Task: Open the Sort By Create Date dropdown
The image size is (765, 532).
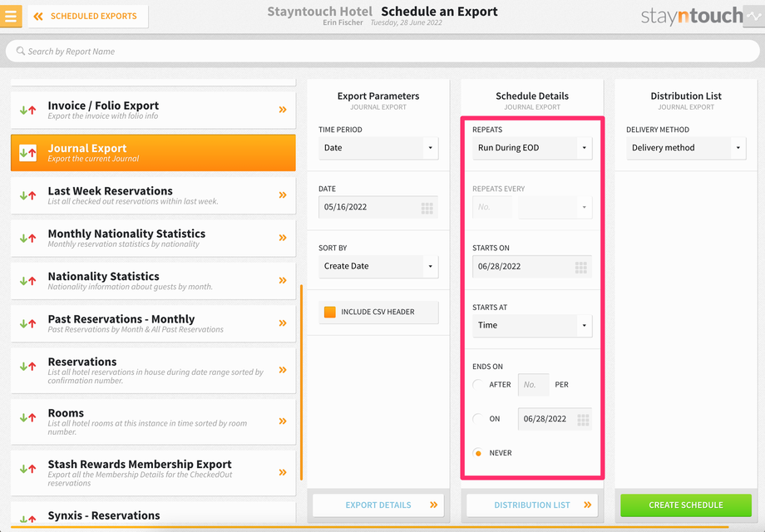Action: pyautogui.click(x=378, y=266)
